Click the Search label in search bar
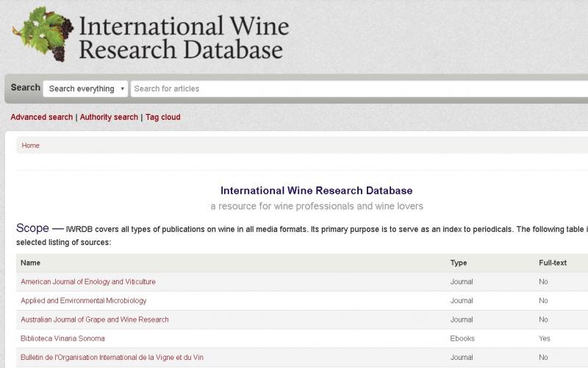 pyautogui.click(x=26, y=88)
